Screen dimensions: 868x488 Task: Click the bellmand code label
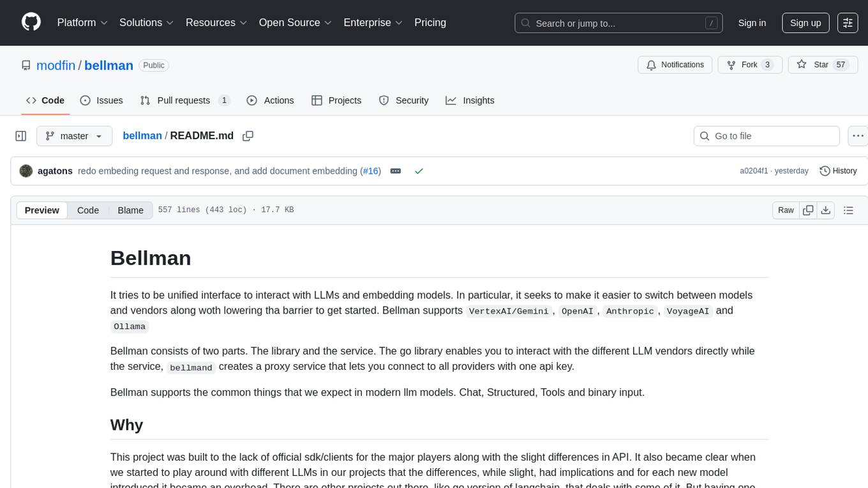click(191, 367)
